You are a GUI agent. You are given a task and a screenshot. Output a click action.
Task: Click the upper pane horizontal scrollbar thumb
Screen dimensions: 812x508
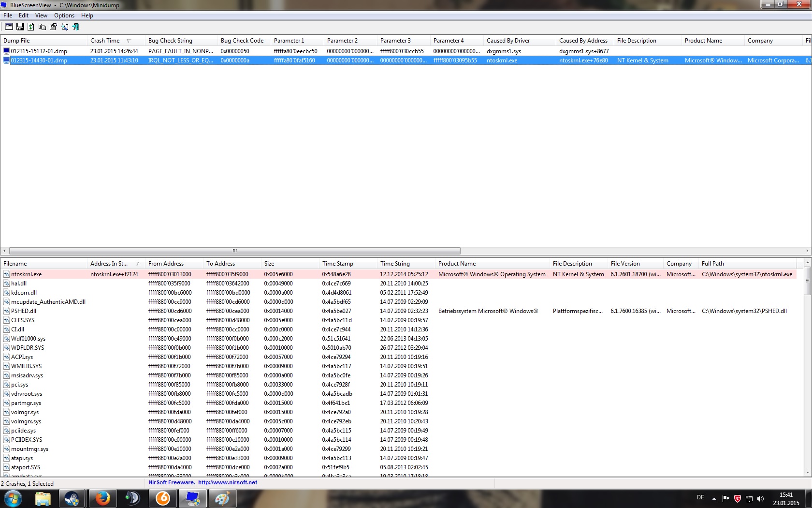(x=235, y=251)
